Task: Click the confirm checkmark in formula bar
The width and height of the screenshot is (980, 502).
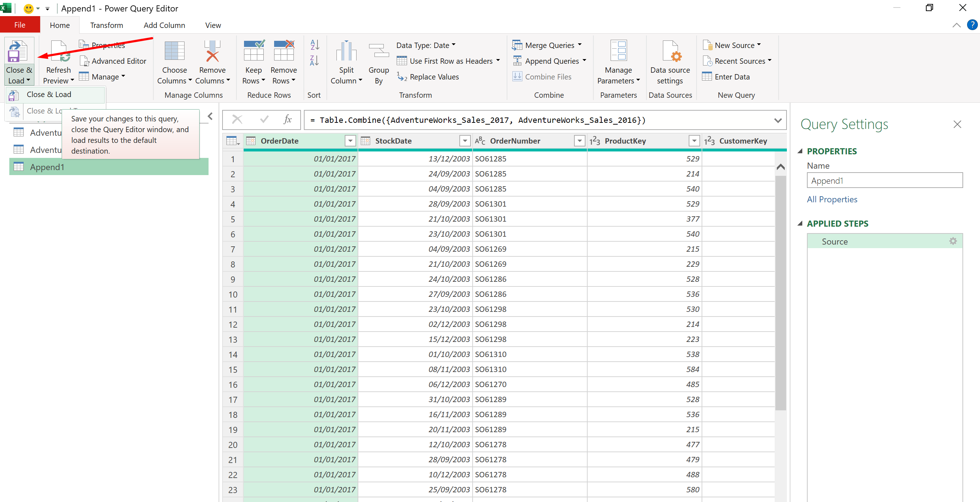Action: [x=264, y=120]
